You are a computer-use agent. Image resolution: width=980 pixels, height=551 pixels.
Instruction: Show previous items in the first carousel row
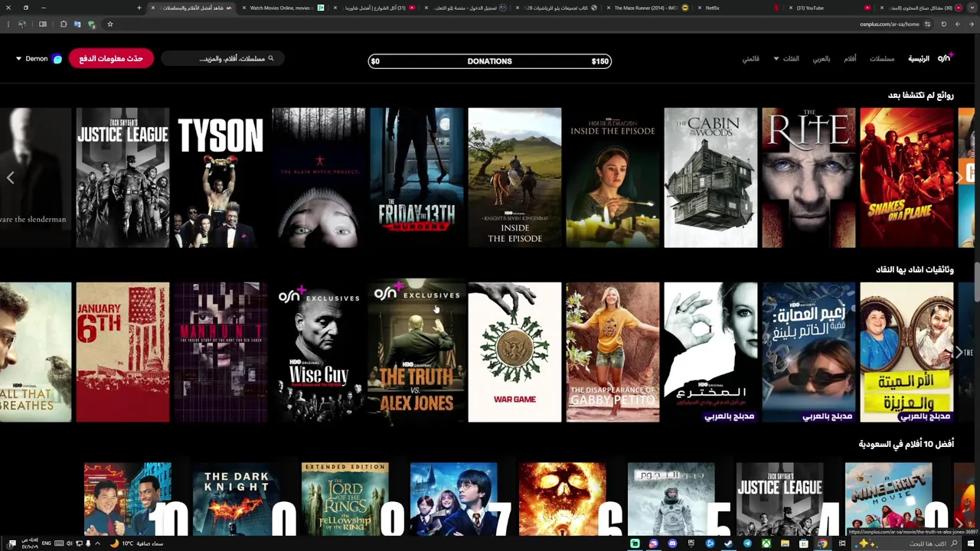coord(10,178)
